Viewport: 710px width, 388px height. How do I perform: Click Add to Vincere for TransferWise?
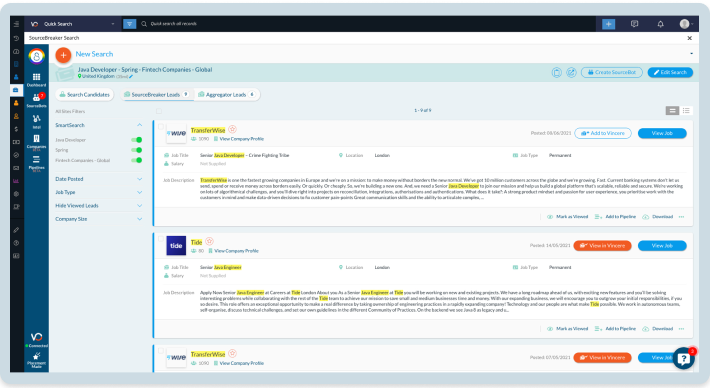click(x=603, y=133)
